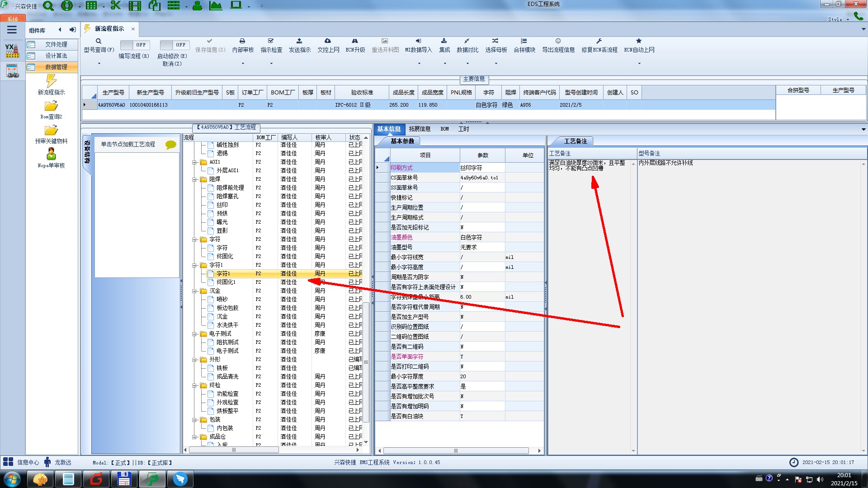Click the 数据对比 compare icon
The height and width of the screenshot is (488, 868).
(467, 41)
